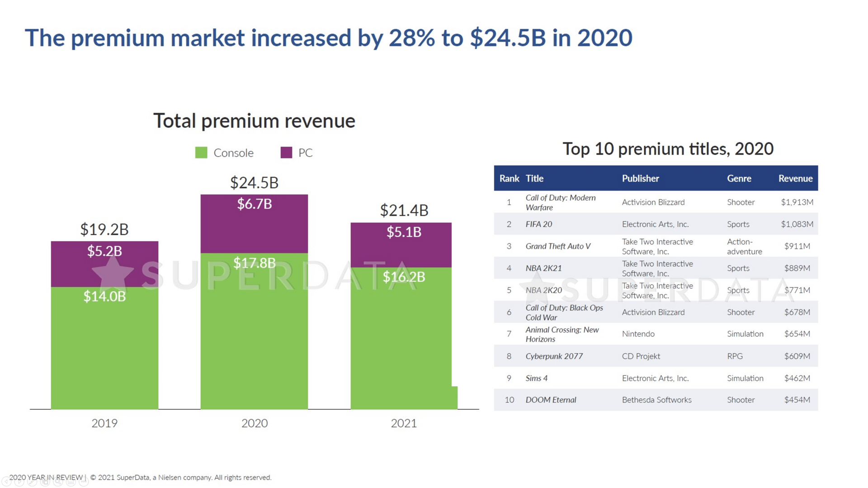Select the 'NBA 2K21' title cell
Screen dimensions: 868x488
pos(543,268)
